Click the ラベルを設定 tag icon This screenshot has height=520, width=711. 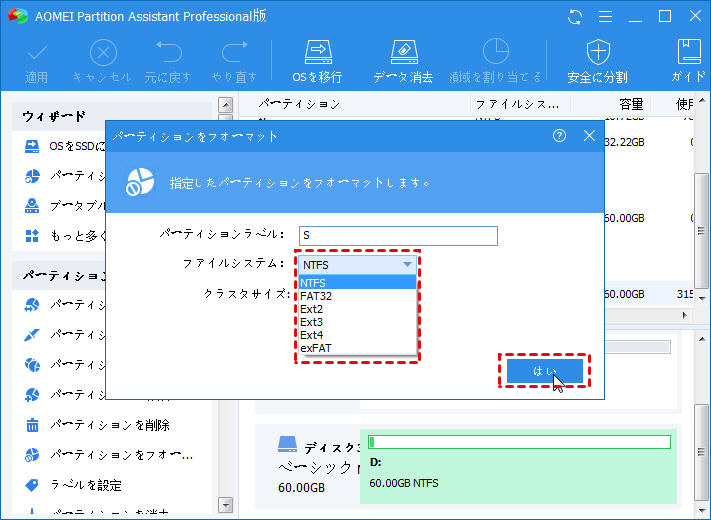[x=32, y=485]
